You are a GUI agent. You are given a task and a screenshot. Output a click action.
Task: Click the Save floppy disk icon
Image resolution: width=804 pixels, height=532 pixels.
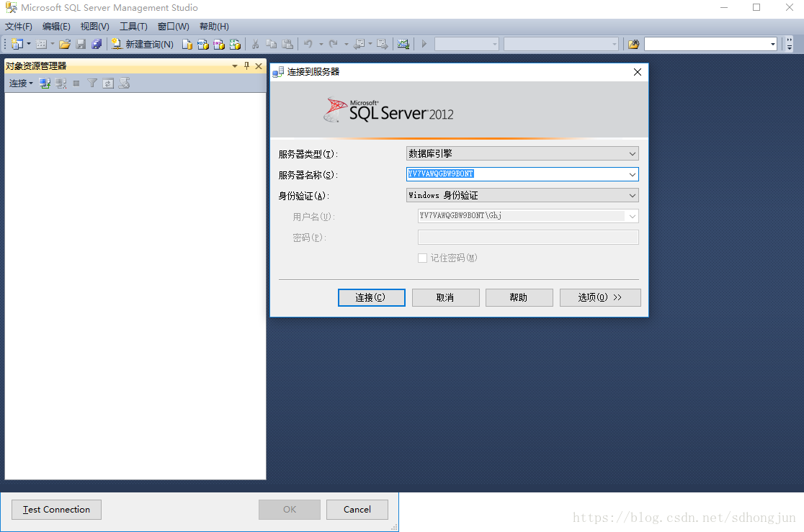click(x=81, y=44)
